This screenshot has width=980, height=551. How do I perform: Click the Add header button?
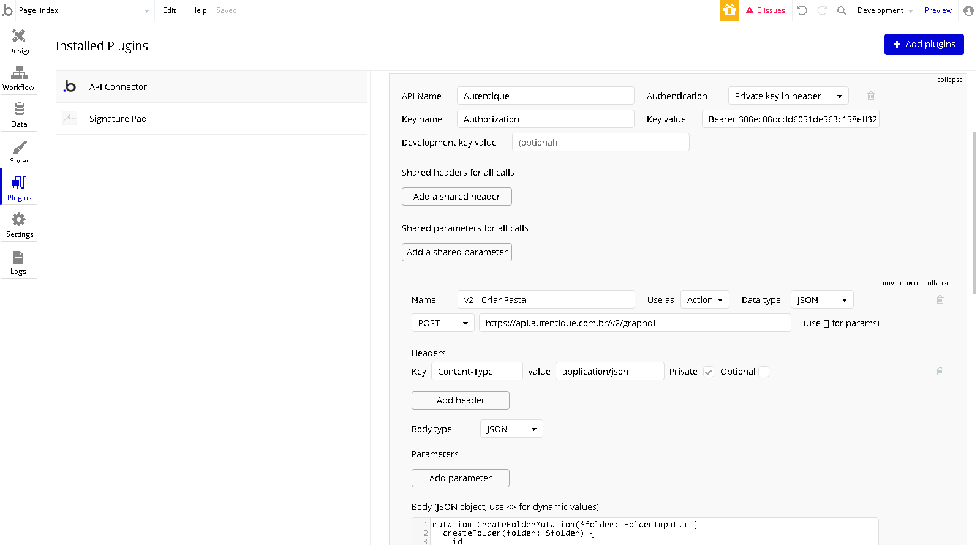[x=461, y=400]
